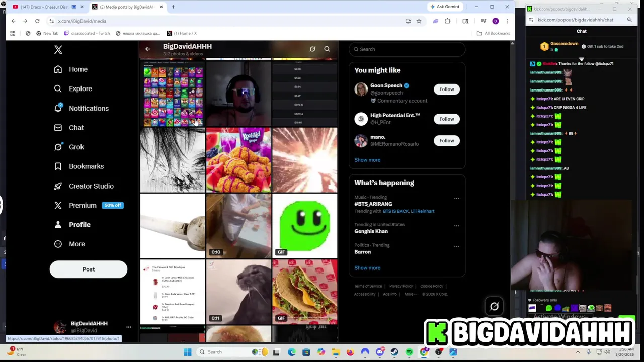The width and height of the screenshot is (644, 362).
Task: Open Grok in the X sidebar
Action: [x=69, y=147]
